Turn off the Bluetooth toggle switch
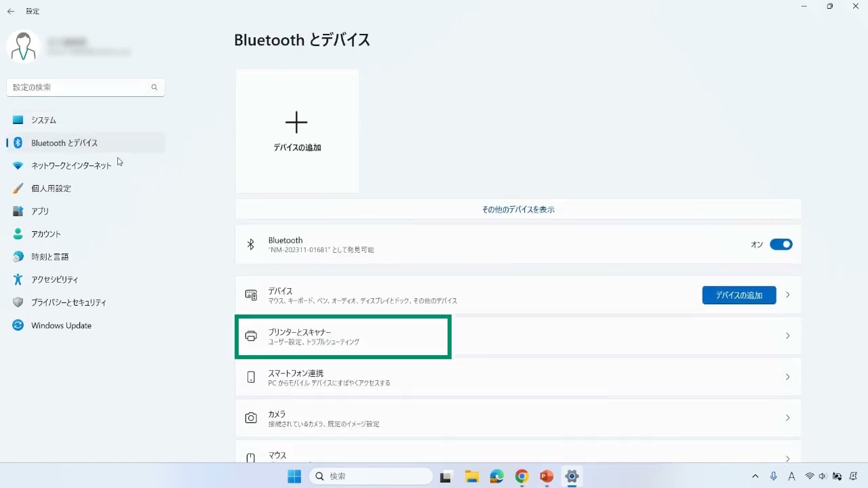 (781, 245)
